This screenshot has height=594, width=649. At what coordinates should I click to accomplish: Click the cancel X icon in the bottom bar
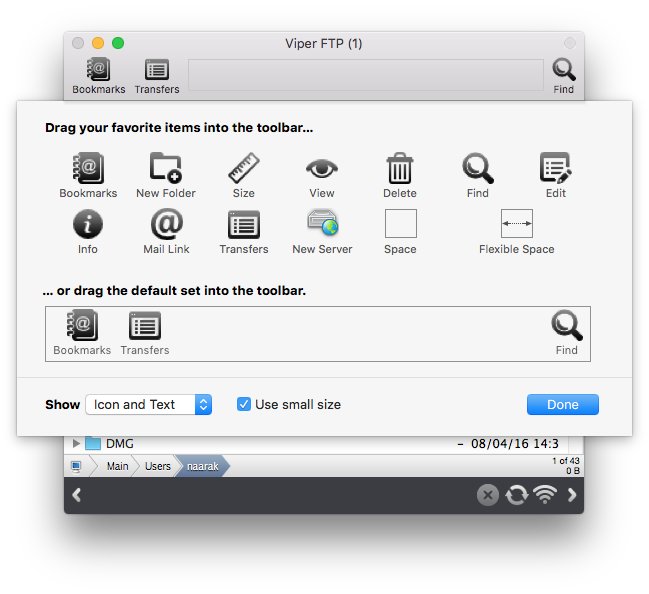click(x=488, y=495)
